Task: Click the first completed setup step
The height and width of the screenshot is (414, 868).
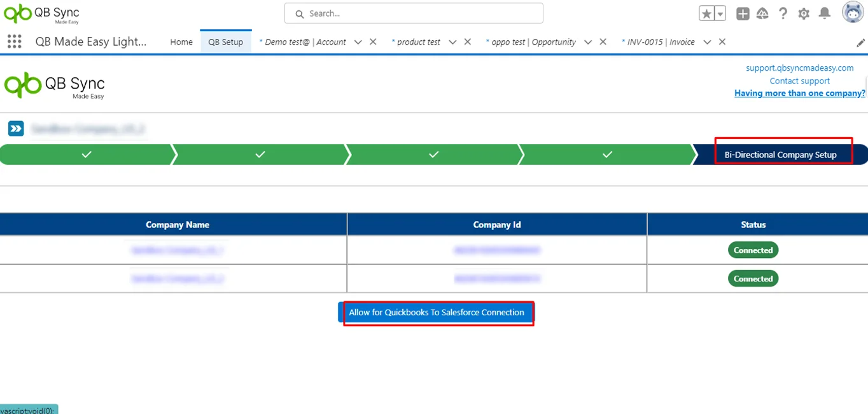Action: tap(87, 154)
